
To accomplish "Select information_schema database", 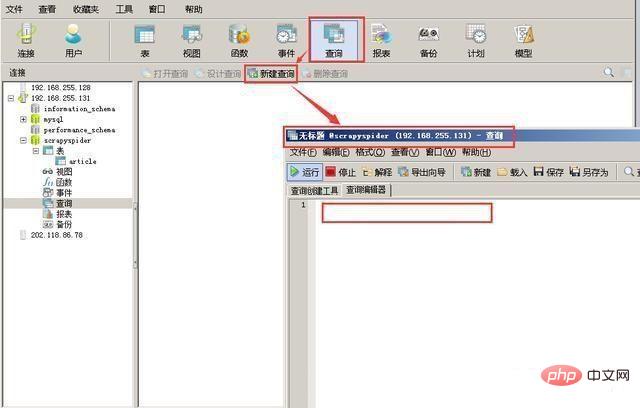I will [x=80, y=109].
